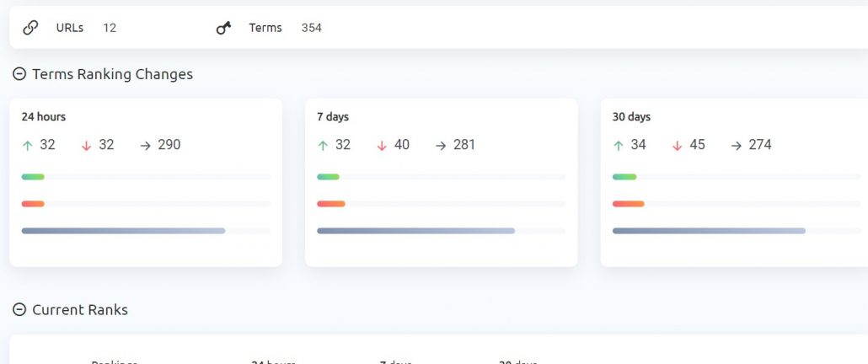Click the Current Ranks heading text
Image resolution: width=868 pixels, height=364 pixels.
pyautogui.click(x=80, y=310)
